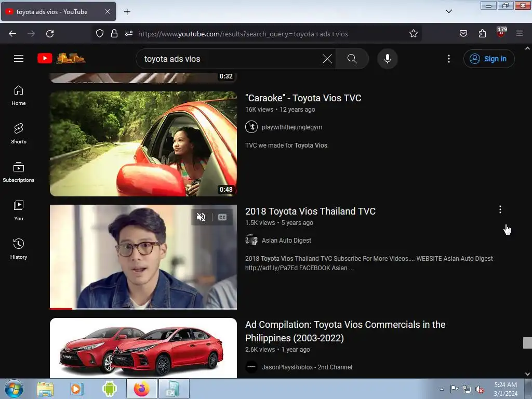
Task: Clear the search box with X icon
Action: click(x=327, y=59)
